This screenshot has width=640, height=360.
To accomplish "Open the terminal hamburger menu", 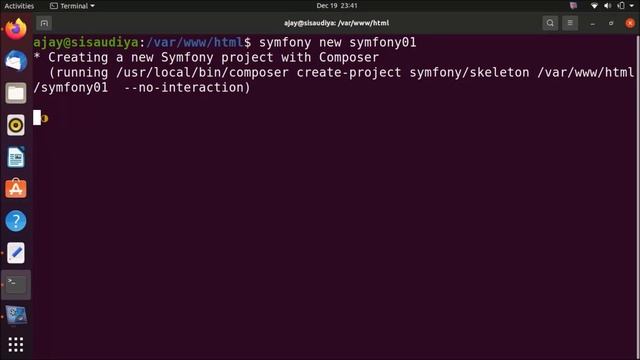I will pyautogui.click(x=570, y=23).
